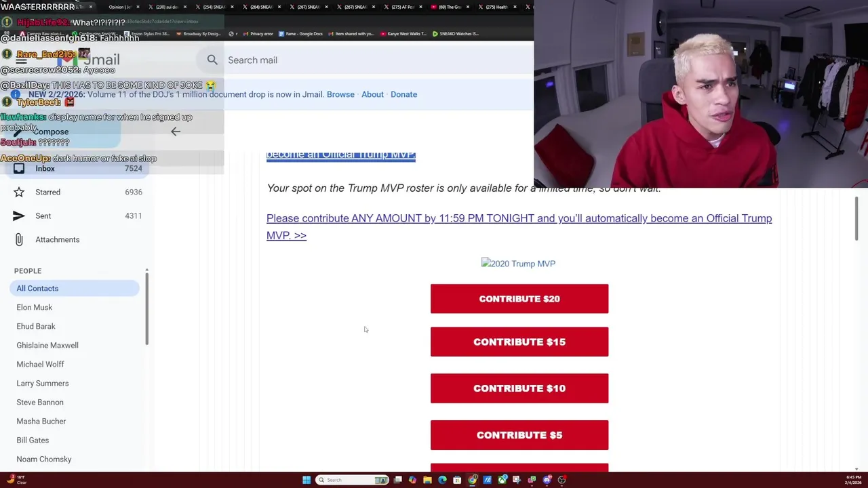This screenshot has width=868, height=488.
Task: Open the Sent folder label
Action: (x=43, y=216)
